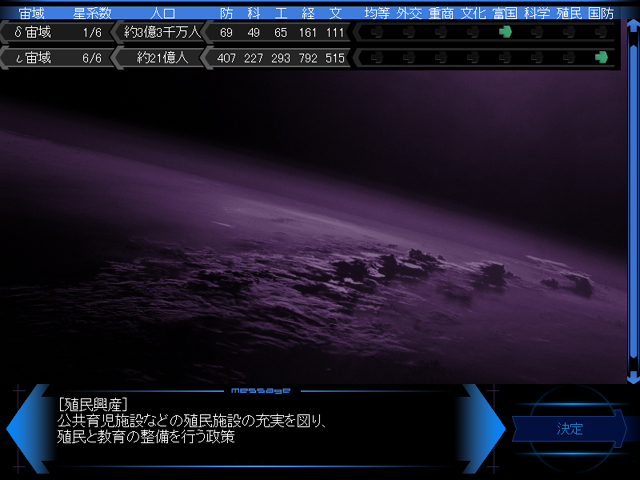Click economy value 792

(x=308, y=58)
